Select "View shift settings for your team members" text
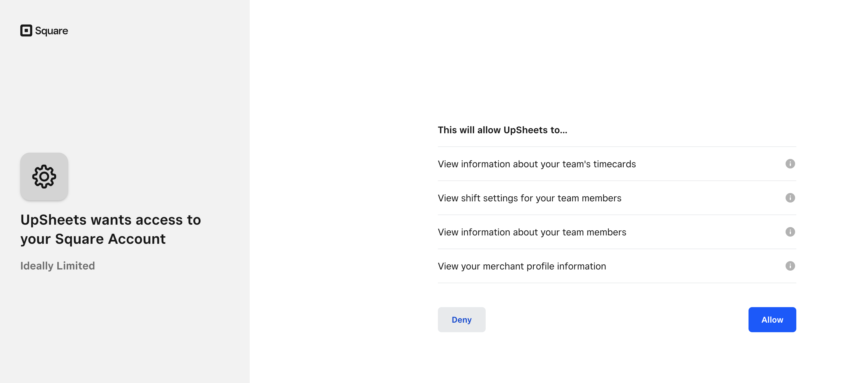868x383 pixels. click(x=529, y=198)
